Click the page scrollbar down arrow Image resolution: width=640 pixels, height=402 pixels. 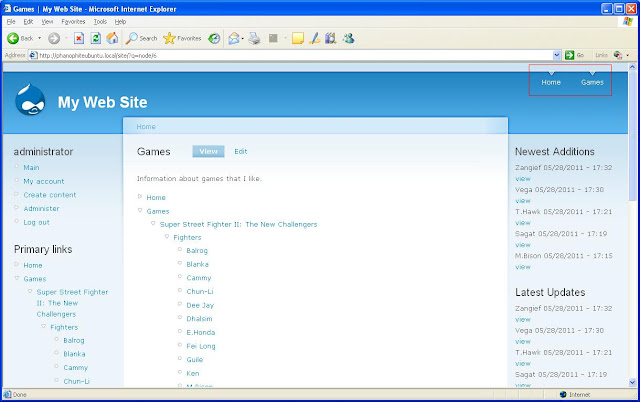(x=632, y=382)
